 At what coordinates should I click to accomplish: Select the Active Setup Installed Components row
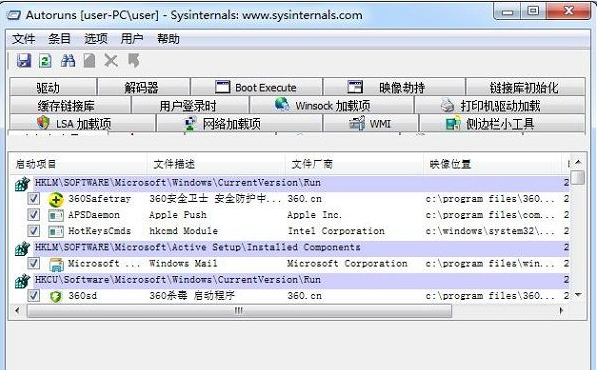pyautogui.click(x=302, y=248)
